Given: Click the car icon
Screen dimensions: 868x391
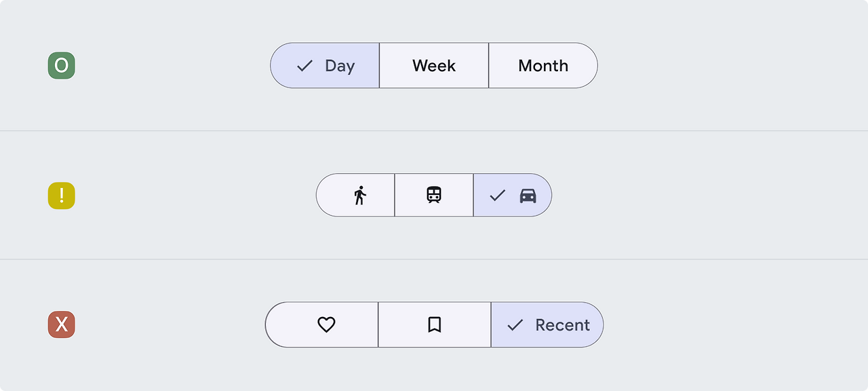Looking at the screenshot, I should (x=528, y=195).
